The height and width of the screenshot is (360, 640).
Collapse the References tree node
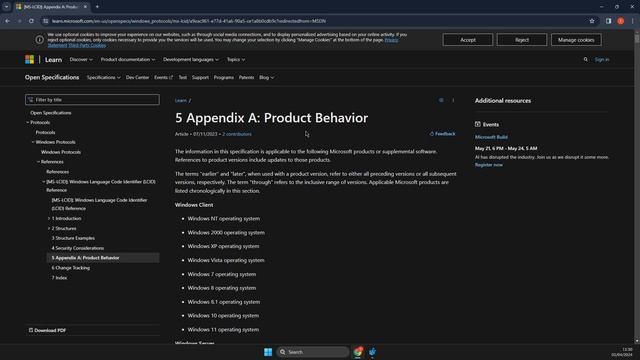tap(38, 162)
